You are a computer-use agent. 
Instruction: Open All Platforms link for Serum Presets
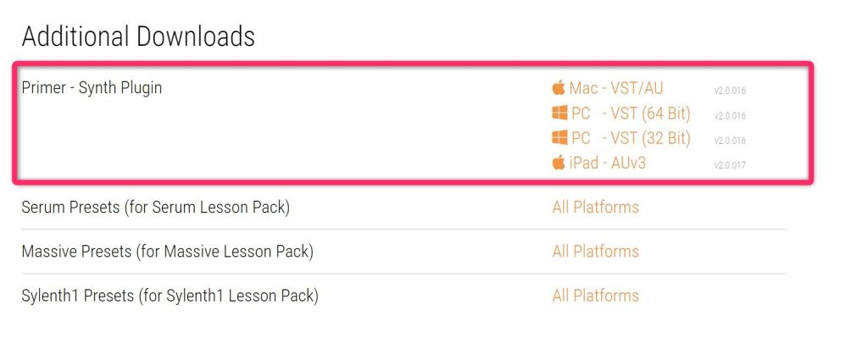click(x=595, y=208)
